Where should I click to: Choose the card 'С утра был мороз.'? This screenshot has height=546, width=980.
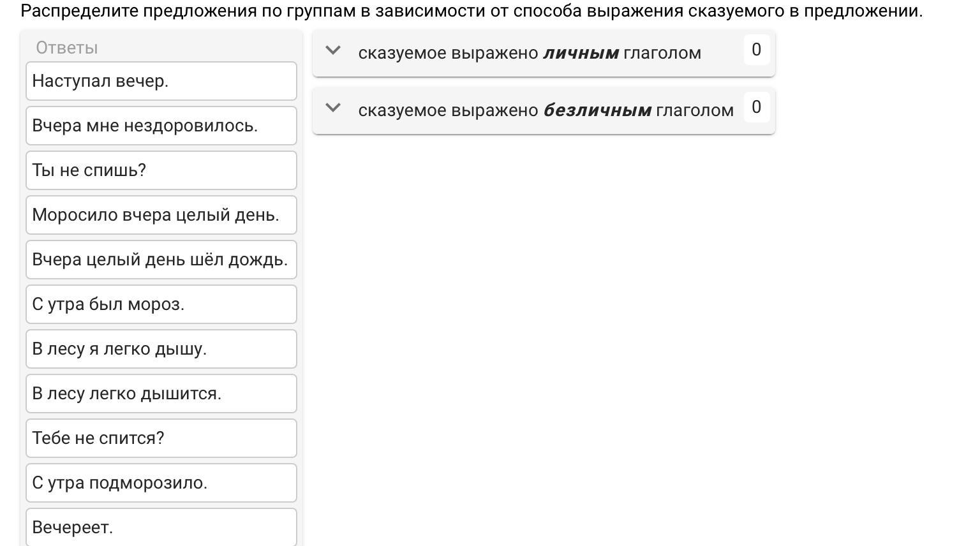pos(161,304)
